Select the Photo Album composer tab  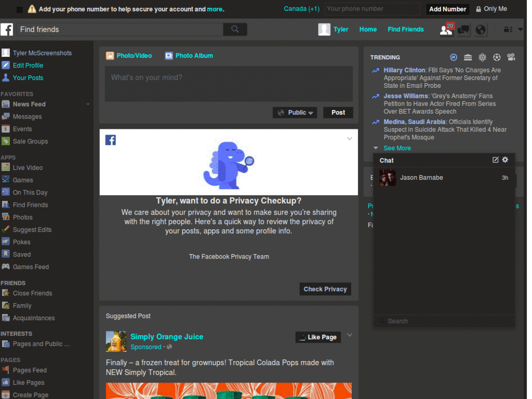pos(189,56)
